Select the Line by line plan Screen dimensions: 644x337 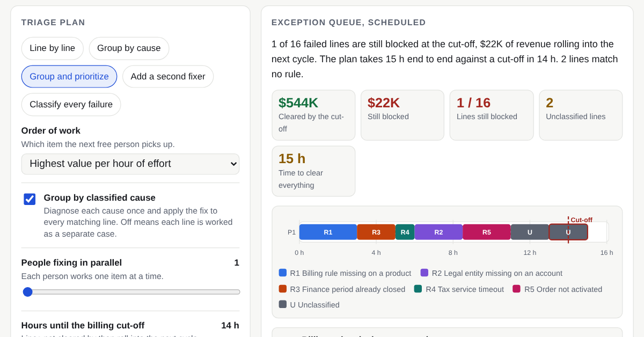coord(53,48)
